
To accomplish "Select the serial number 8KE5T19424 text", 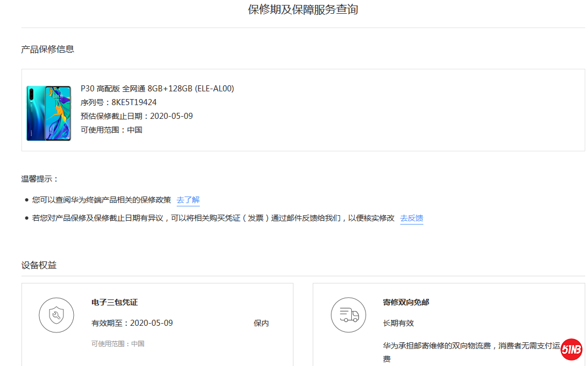I will pyautogui.click(x=134, y=102).
